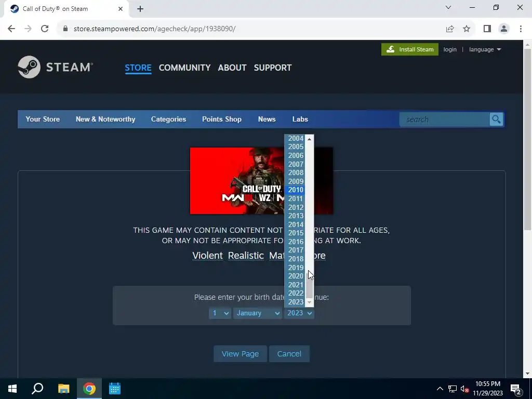Click the Steam search input field
532x399 pixels.
[445, 119]
